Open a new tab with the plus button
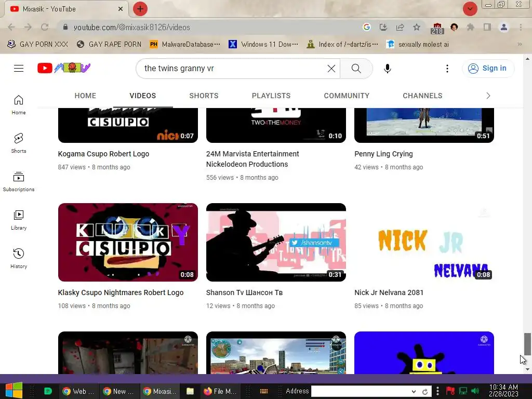 [140, 9]
